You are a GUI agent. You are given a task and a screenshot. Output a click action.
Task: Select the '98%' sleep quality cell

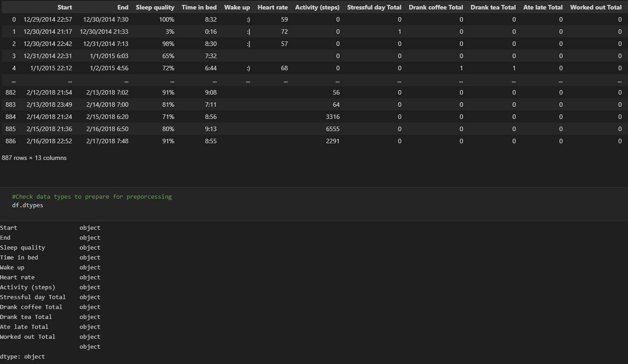(x=168, y=44)
